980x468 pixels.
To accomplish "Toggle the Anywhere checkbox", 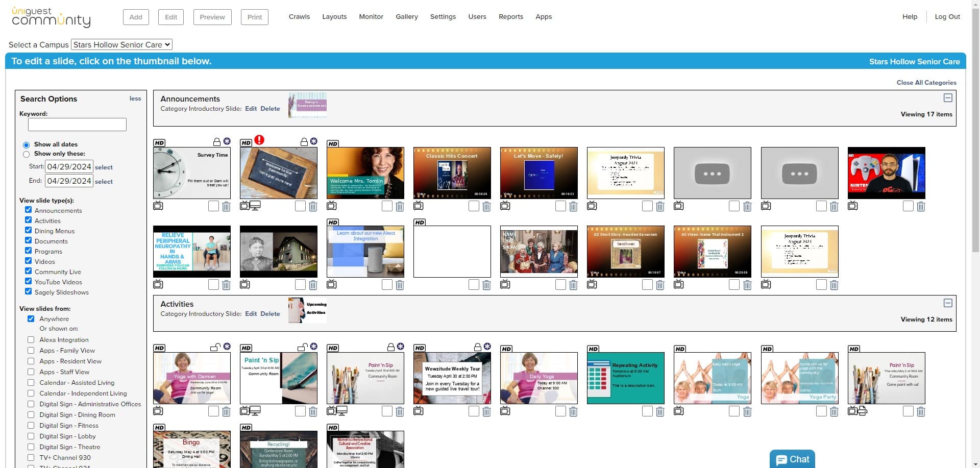I will [x=31, y=318].
